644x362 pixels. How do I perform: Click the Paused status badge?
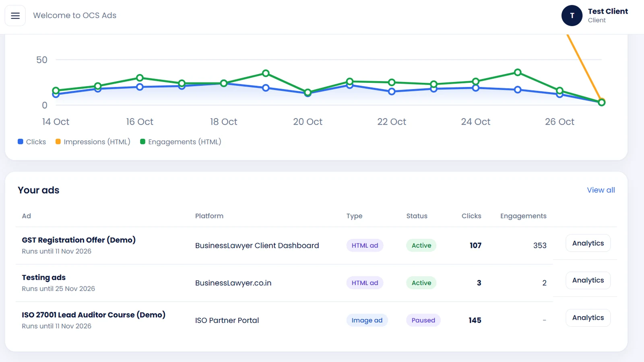[423, 320]
